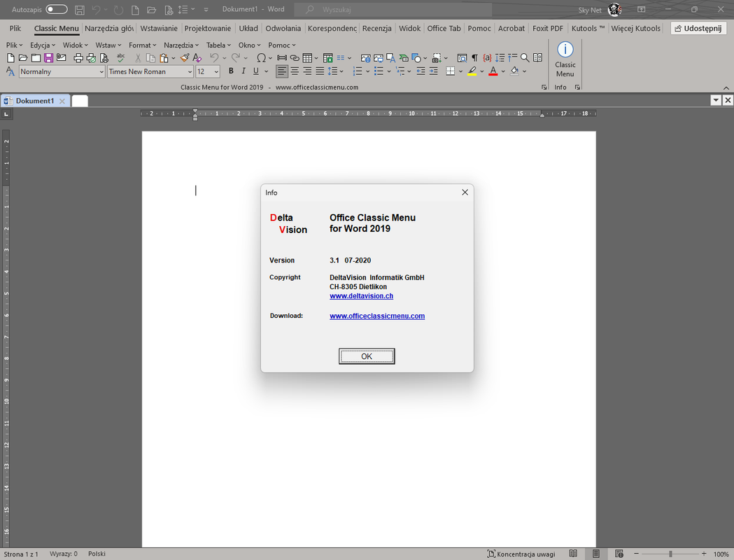Toggle center alignment
Screen dimensions: 734x560
tap(295, 71)
